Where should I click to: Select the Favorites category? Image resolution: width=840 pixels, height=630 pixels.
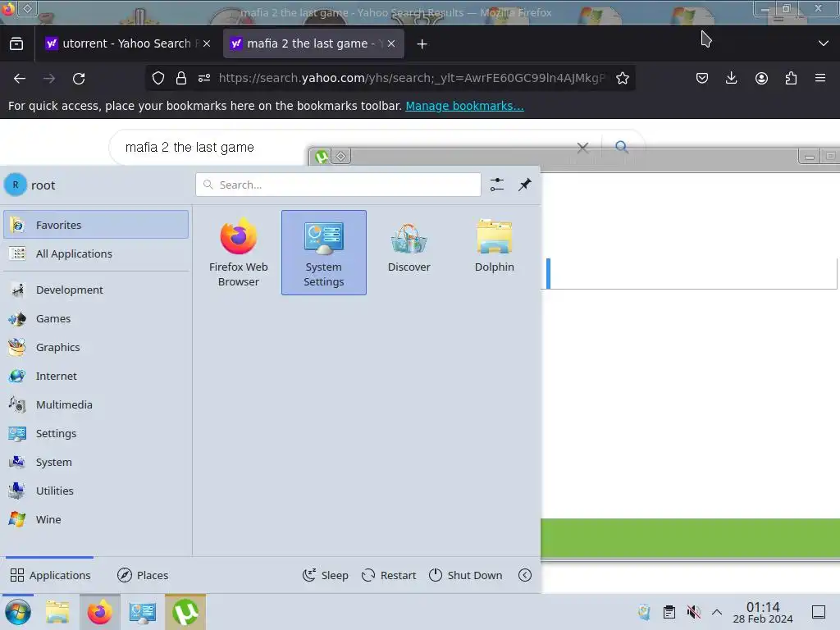click(96, 225)
